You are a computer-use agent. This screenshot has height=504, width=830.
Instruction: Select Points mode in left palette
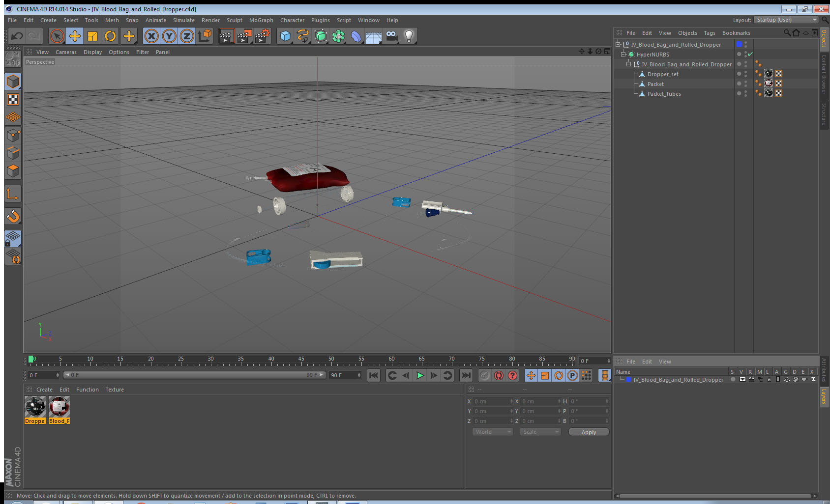click(13, 135)
